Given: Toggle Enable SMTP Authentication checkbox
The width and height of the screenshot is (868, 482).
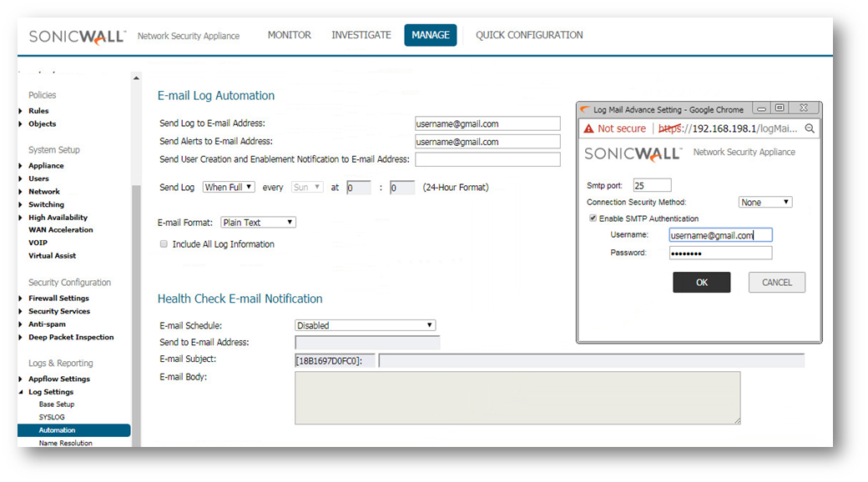Looking at the screenshot, I should pos(593,218).
